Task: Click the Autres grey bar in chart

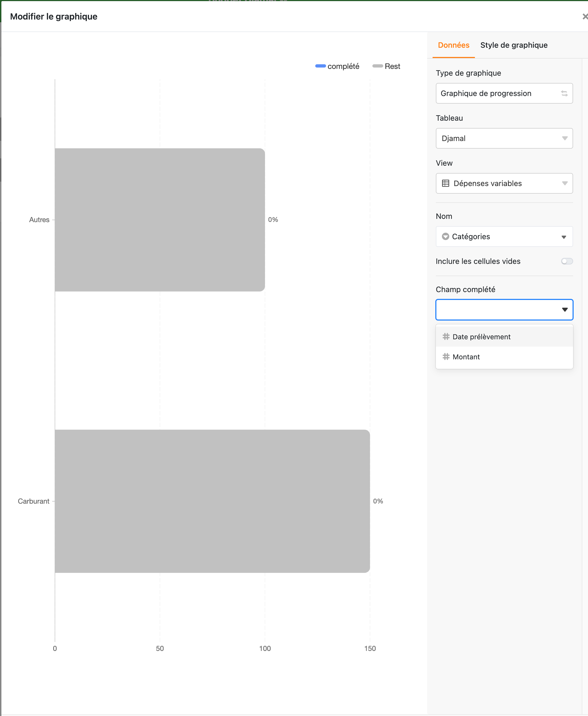Action: tap(159, 219)
